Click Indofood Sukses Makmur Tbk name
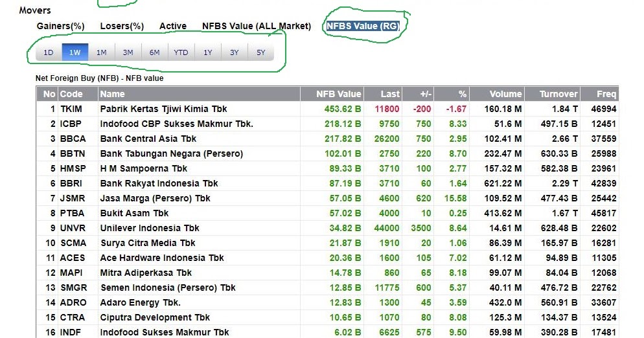Image resolution: width=644 pixels, height=338 pixels. pos(165,332)
